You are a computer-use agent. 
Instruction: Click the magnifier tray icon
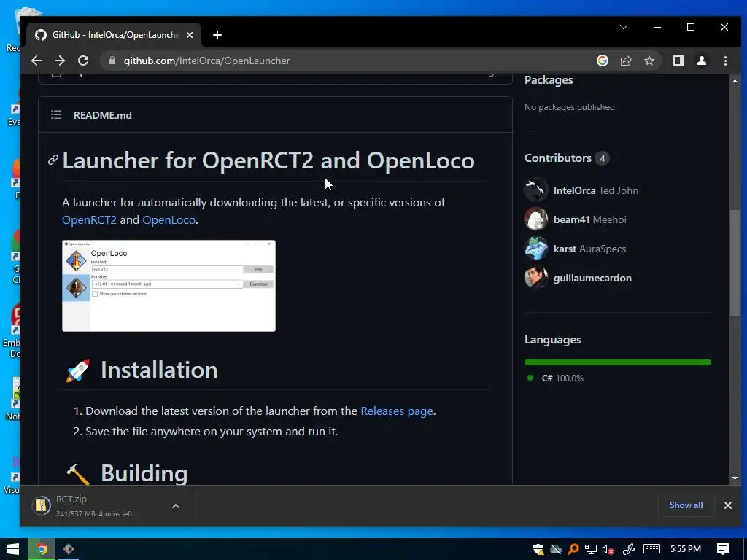pos(573,550)
